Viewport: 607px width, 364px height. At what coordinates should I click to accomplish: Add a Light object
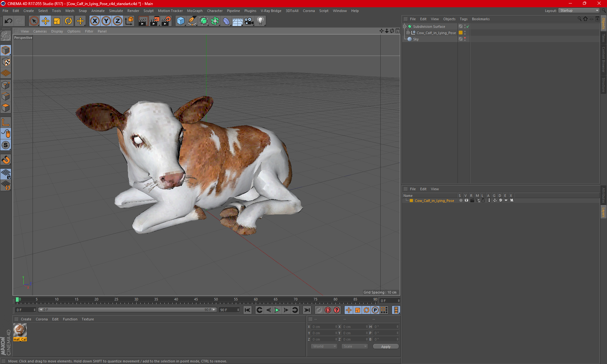pyautogui.click(x=260, y=21)
